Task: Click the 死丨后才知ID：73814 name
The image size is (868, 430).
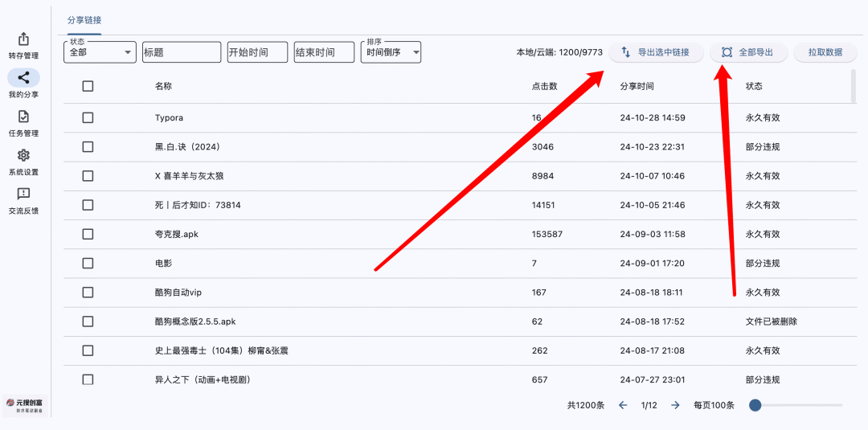Action: coord(198,205)
